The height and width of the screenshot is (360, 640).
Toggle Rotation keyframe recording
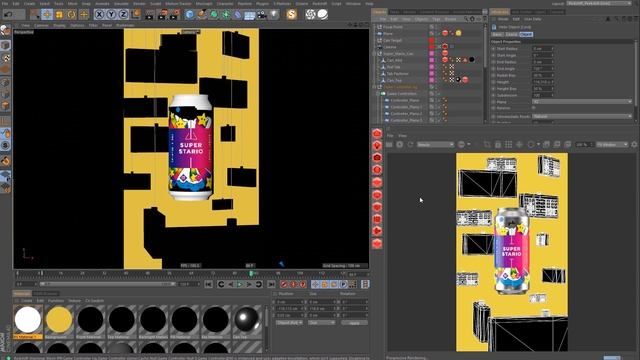click(x=334, y=284)
